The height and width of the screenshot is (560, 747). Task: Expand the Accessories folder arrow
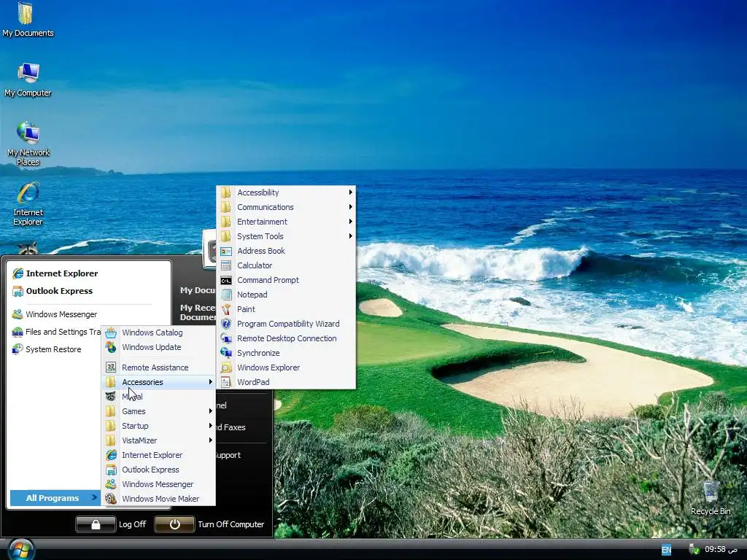pyautogui.click(x=210, y=382)
